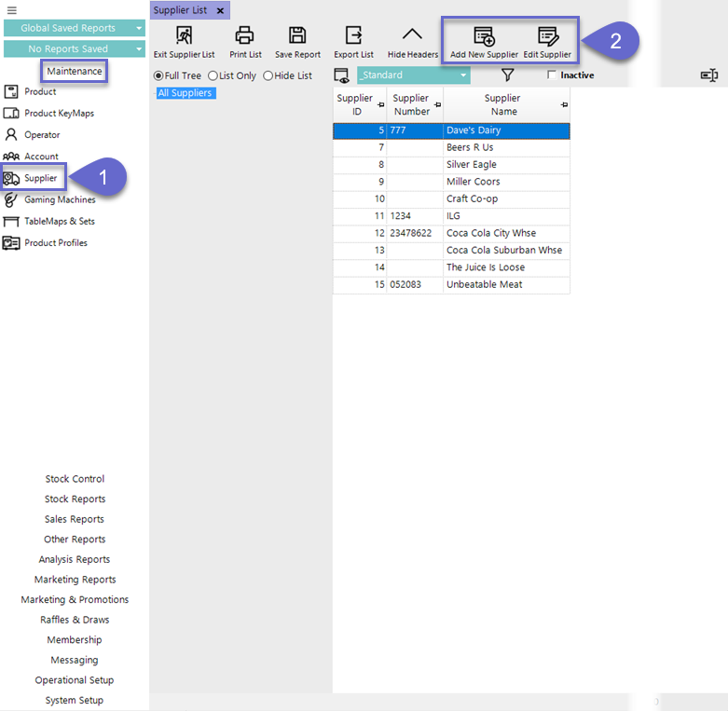Open the Edit Supplier tool
The image size is (728, 711).
pyautogui.click(x=547, y=37)
